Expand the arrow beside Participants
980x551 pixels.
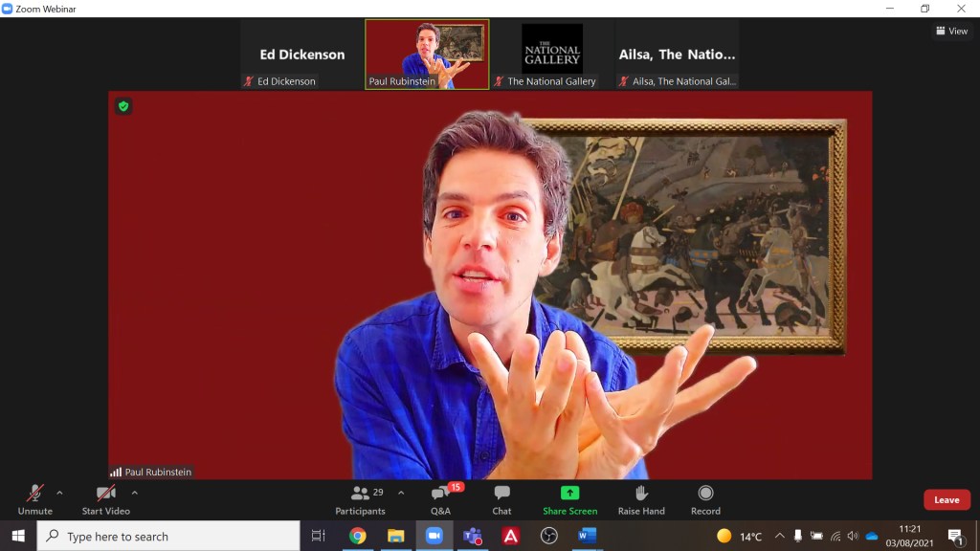pos(400,494)
